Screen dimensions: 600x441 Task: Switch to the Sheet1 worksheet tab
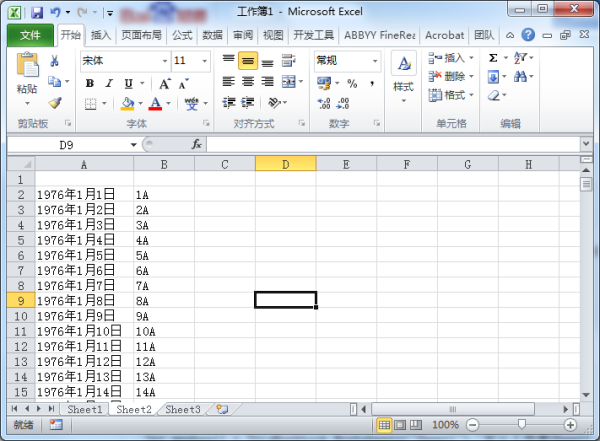click(x=85, y=409)
